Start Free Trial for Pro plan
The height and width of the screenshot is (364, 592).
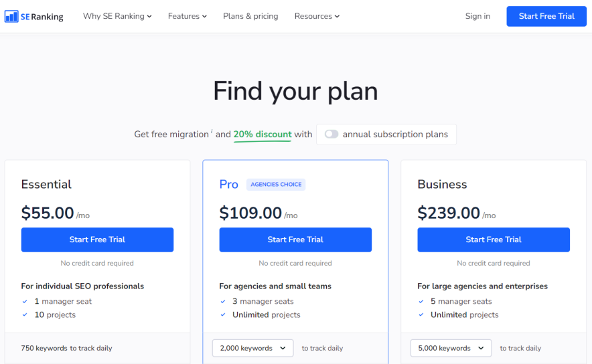point(295,240)
